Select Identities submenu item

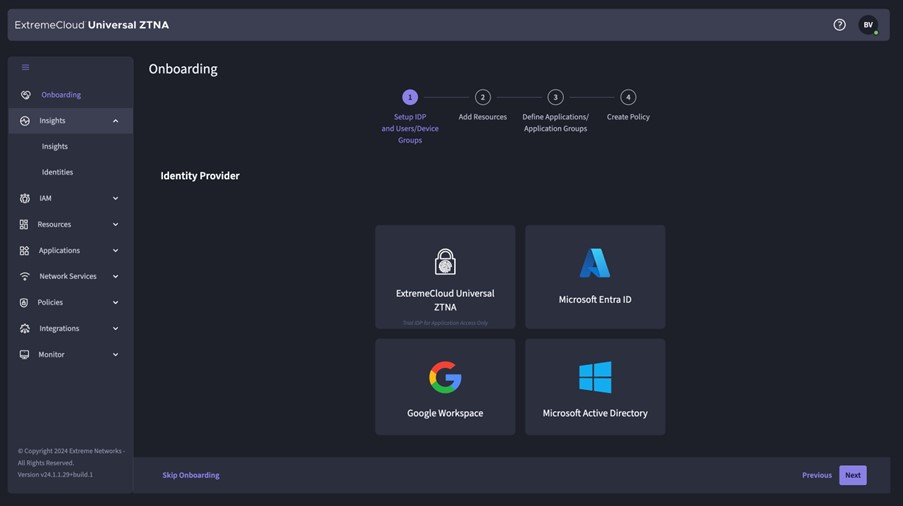[57, 173]
